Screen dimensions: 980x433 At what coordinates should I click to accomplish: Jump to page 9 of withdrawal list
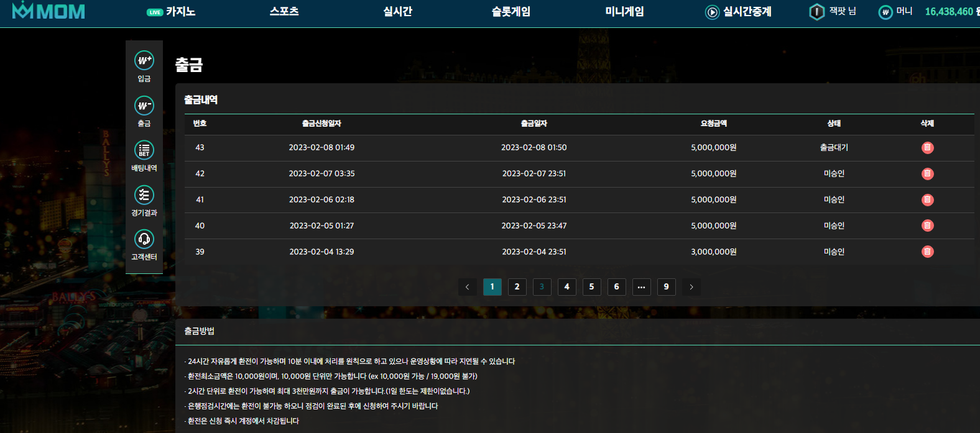pyautogui.click(x=666, y=287)
